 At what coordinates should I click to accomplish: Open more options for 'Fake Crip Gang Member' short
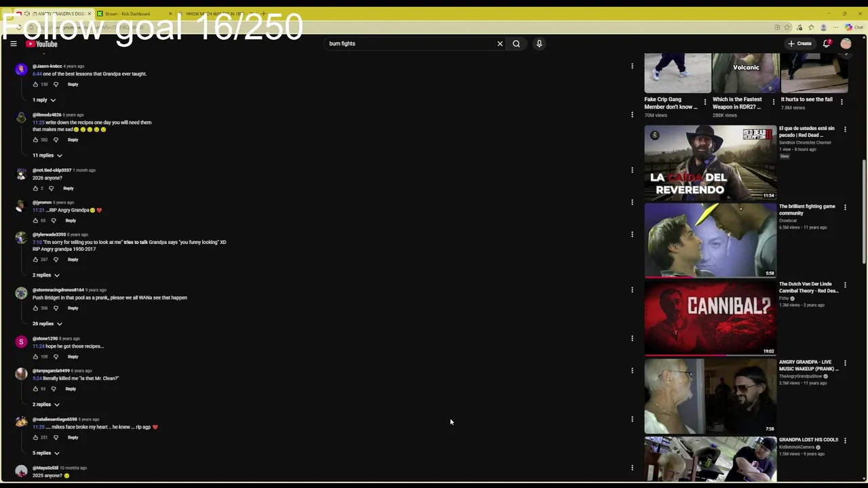pyautogui.click(x=705, y=102)
